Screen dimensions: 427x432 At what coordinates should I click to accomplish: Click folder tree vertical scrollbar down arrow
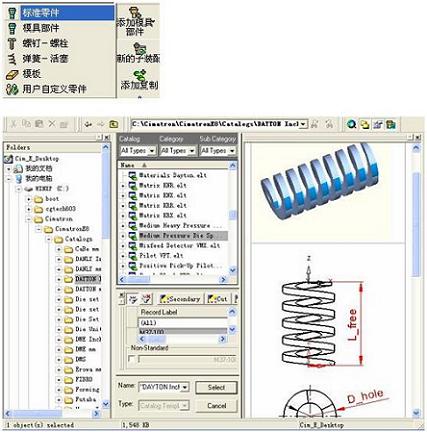[x=106, y=404]
